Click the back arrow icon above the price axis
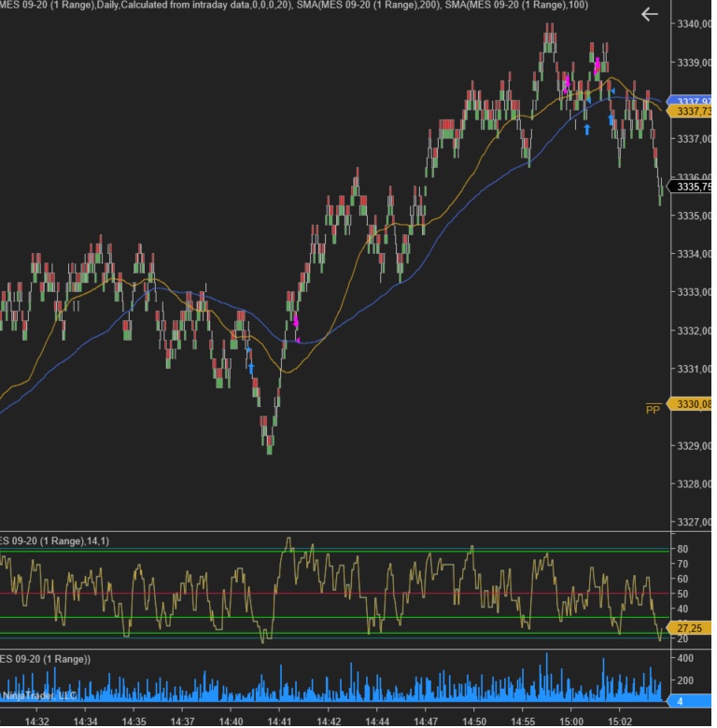Viewport: 717px width, 728px height. tap(649, 15)
